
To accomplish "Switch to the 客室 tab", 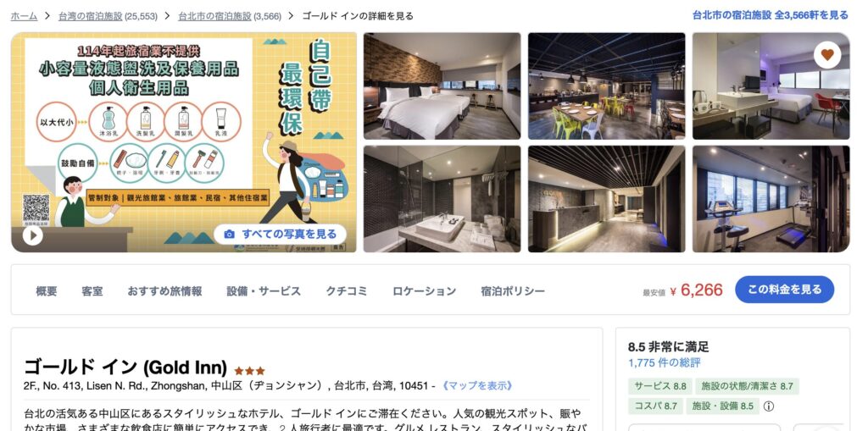I will [92, 291].
